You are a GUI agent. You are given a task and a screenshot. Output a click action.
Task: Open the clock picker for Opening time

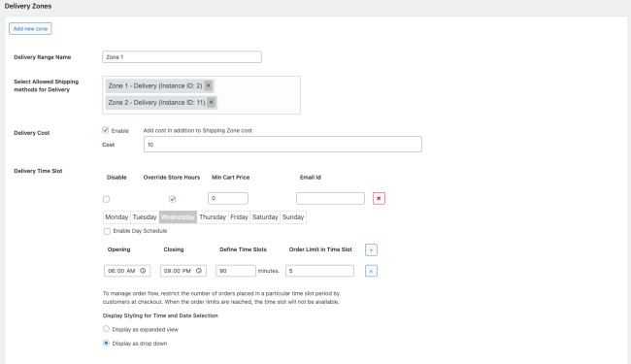143,271
